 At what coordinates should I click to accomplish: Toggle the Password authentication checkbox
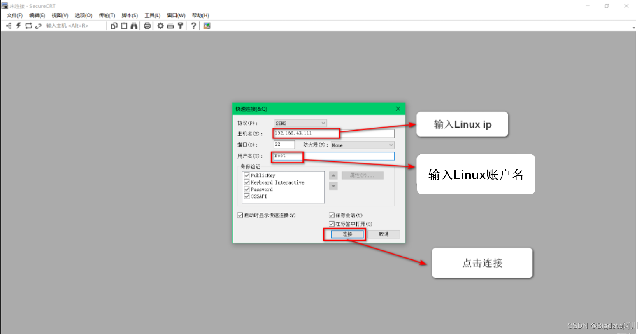tap(247, 189)
